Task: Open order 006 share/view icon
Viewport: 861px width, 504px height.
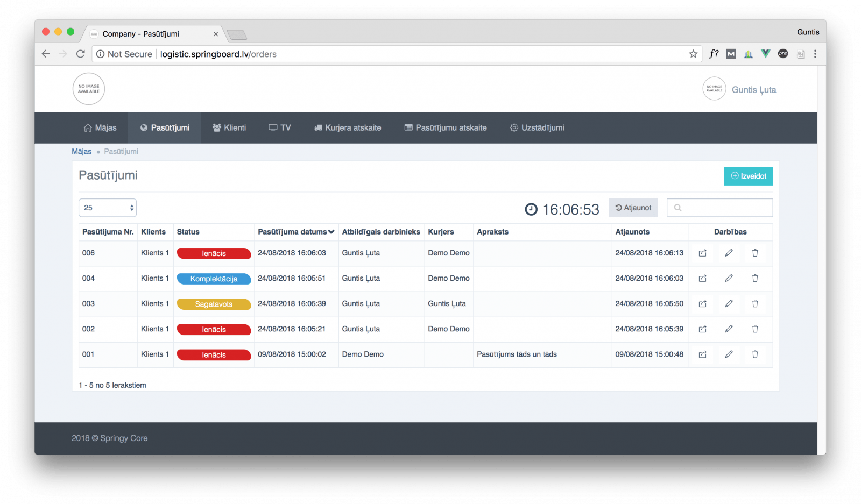Action: click(x=702, y=253)
